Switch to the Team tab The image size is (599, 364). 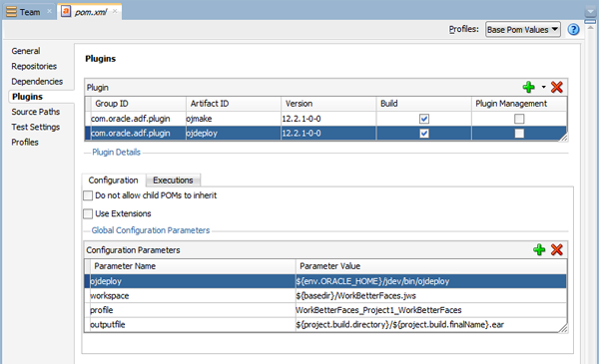pyautogui.click(x=30, y=12)
